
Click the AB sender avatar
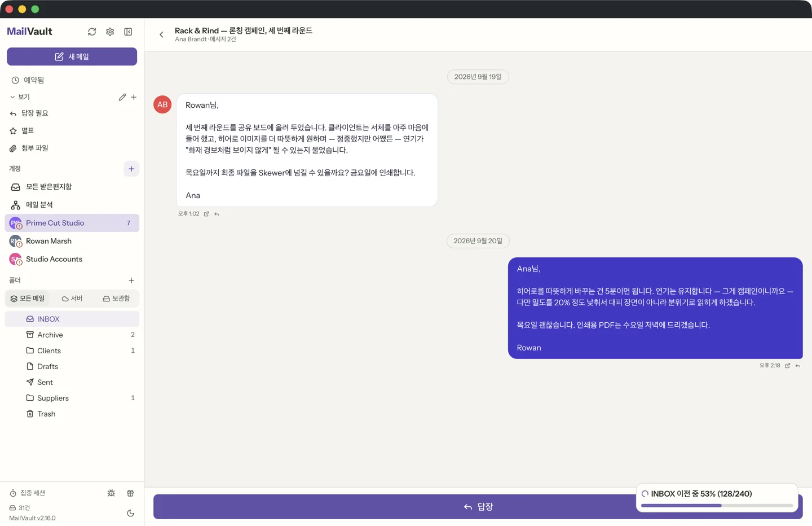[162, 104]
